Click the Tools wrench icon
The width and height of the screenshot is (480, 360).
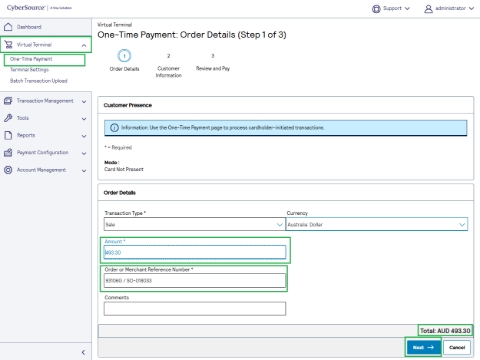tap(8, 118)
